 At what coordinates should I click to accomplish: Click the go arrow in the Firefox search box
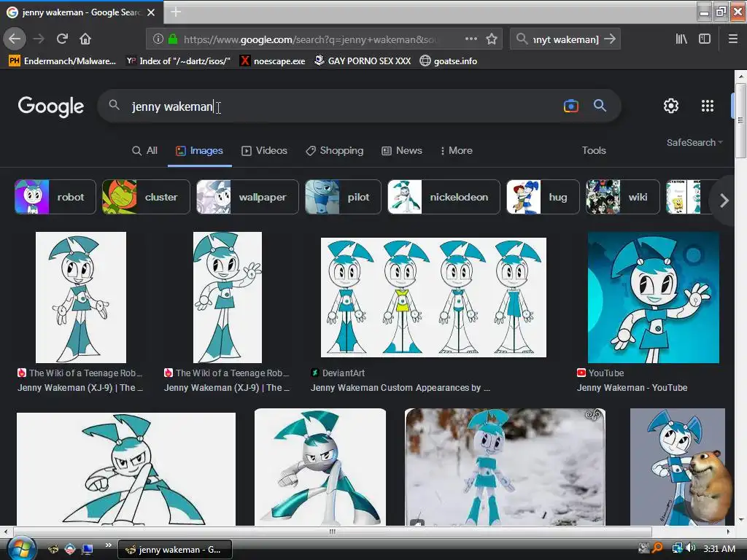(610, 39)
